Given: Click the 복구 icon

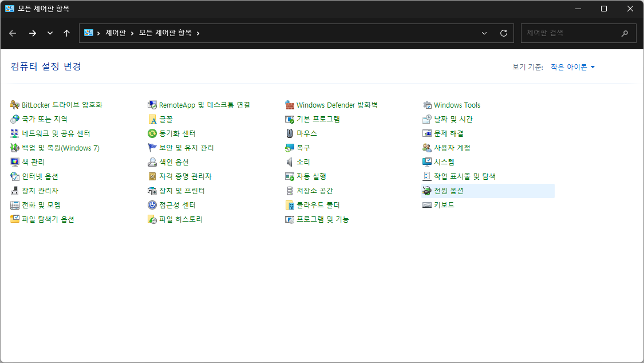Looking at the screenshot, I should [x=290, y=148].
